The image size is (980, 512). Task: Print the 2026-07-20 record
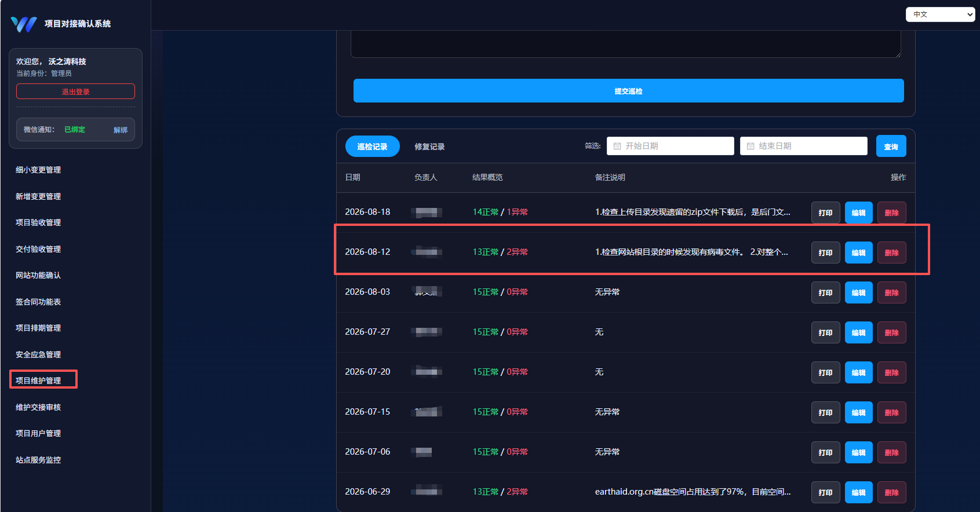825,372
